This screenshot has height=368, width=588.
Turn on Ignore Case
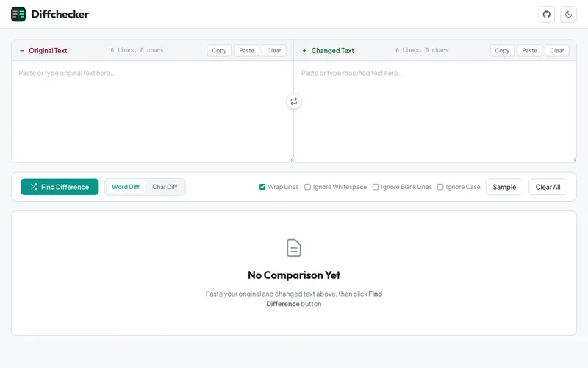coord(440,187)
